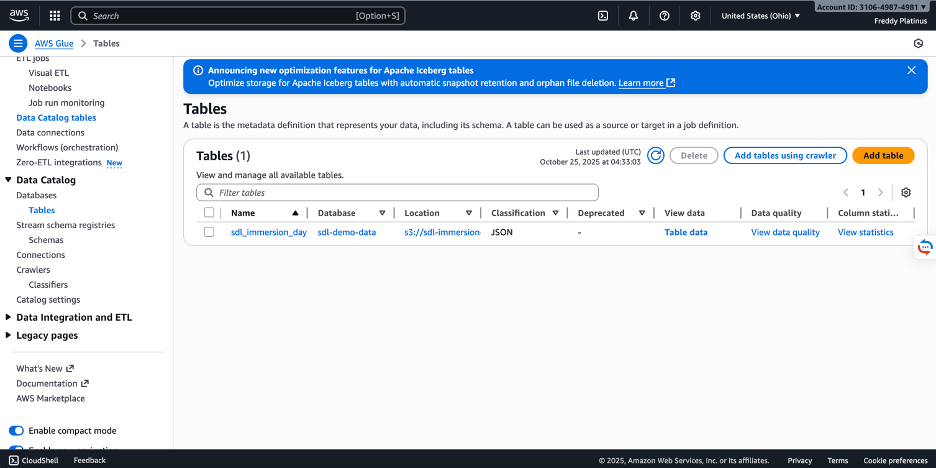Sort by Classification column arrow

[555, 213]
